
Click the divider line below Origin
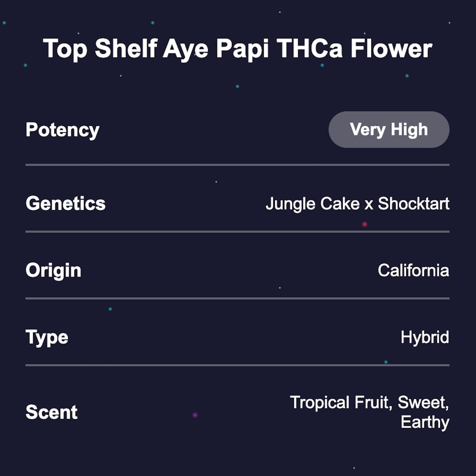(238, 298)
